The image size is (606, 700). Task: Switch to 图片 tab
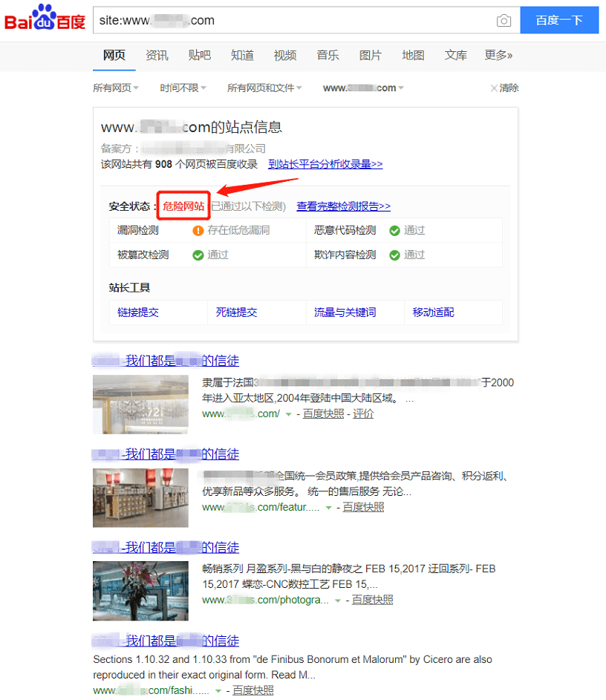tap(370, 56)
